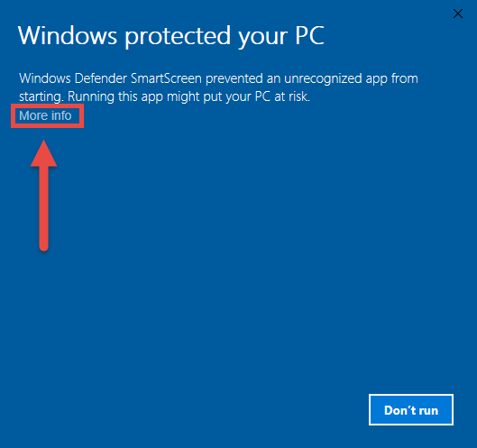Choose the Don't run button
Viewport: 477px width, 448px height.
(x=411, y=410)
